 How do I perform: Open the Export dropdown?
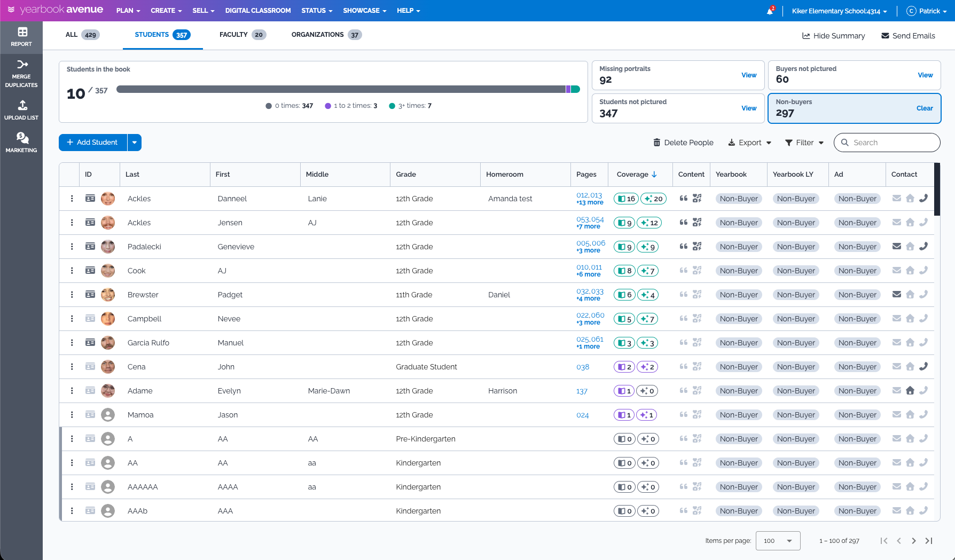pyautogui.click(x=750, y=143)
